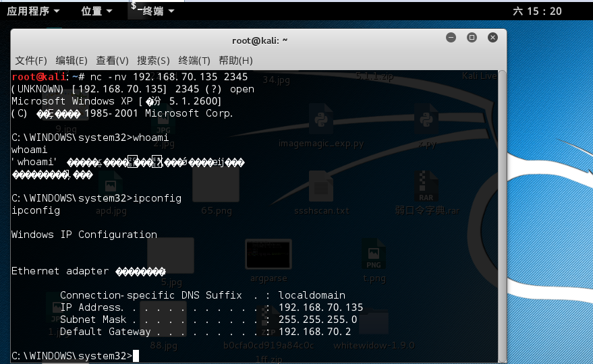This screenshot has width=593, height=364.
Task: Open the 位置 places menu
Action: point(97,11)
